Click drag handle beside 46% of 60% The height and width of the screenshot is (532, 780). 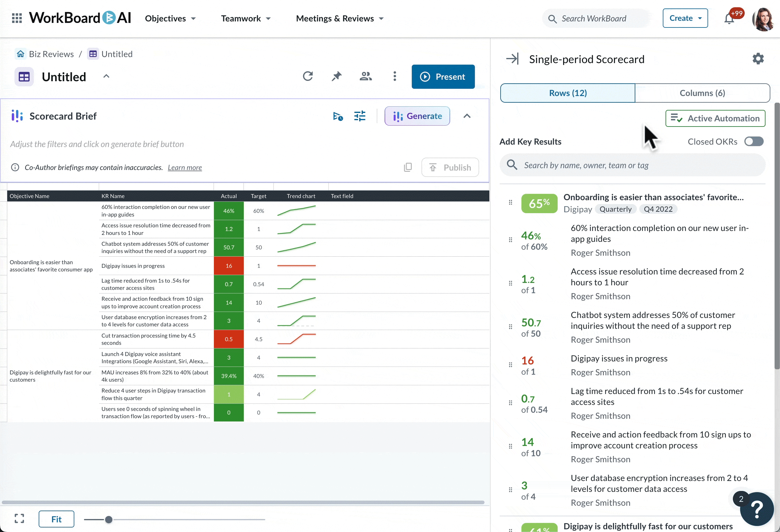[x=511, y=240]
